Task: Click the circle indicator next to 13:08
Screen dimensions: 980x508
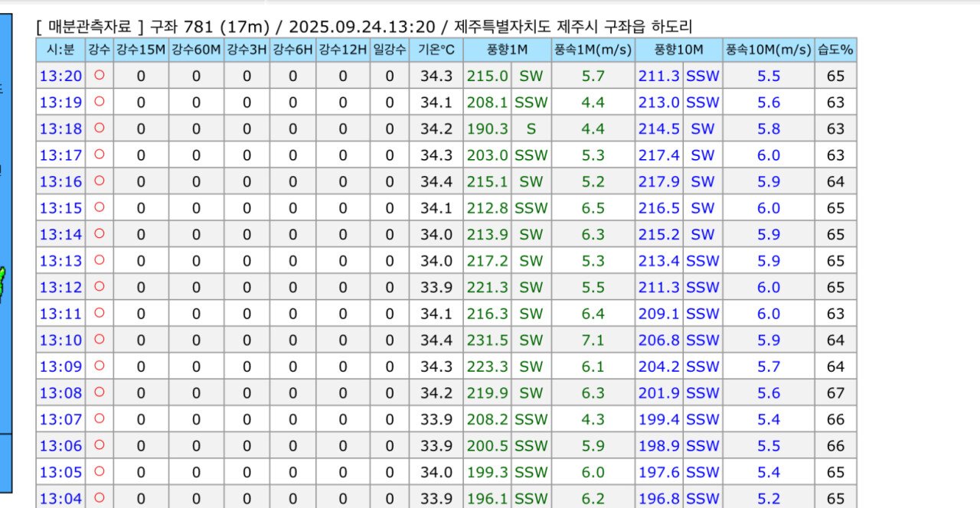Action: coord(99,392)
